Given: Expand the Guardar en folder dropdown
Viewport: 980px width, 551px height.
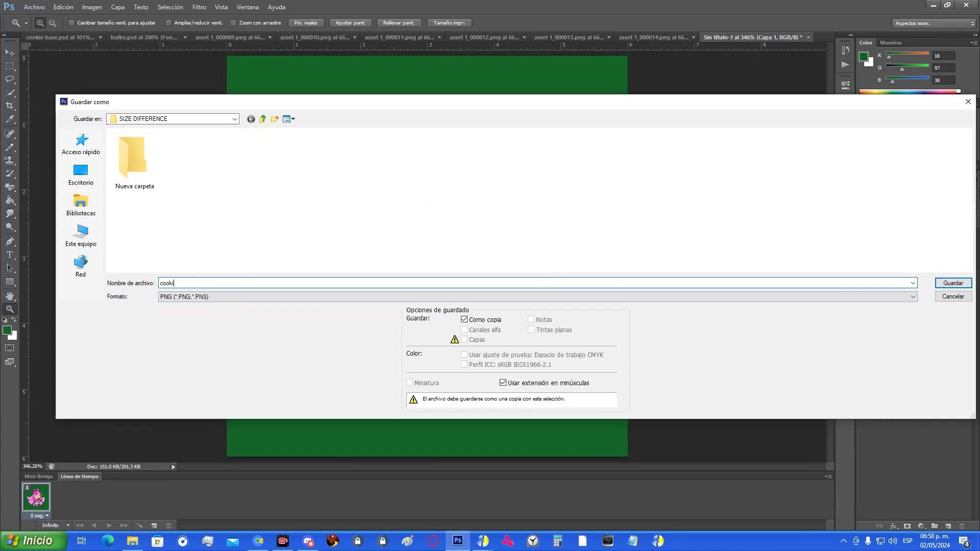Looking at the screenshot, I should tap(234, 119).
